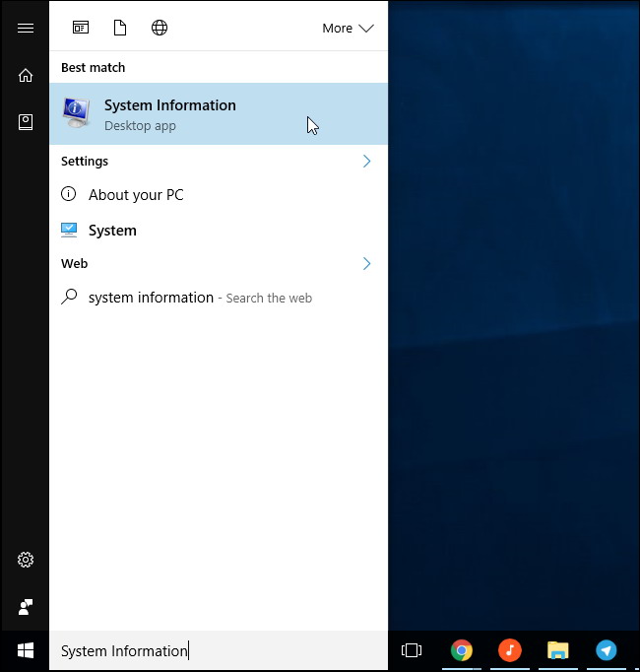
Task: Filter search results by Apps
Action: coord(81,28)
